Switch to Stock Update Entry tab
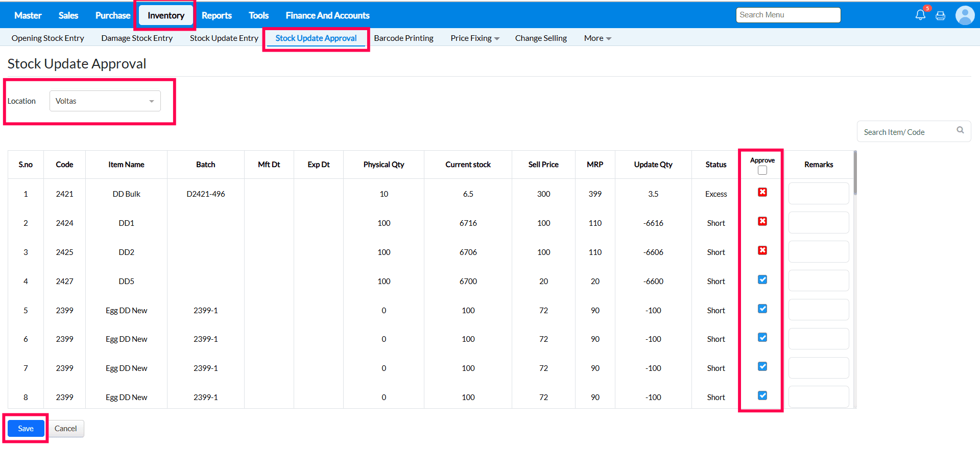Viewport: 980px width, 468px height. click(224, 38)
